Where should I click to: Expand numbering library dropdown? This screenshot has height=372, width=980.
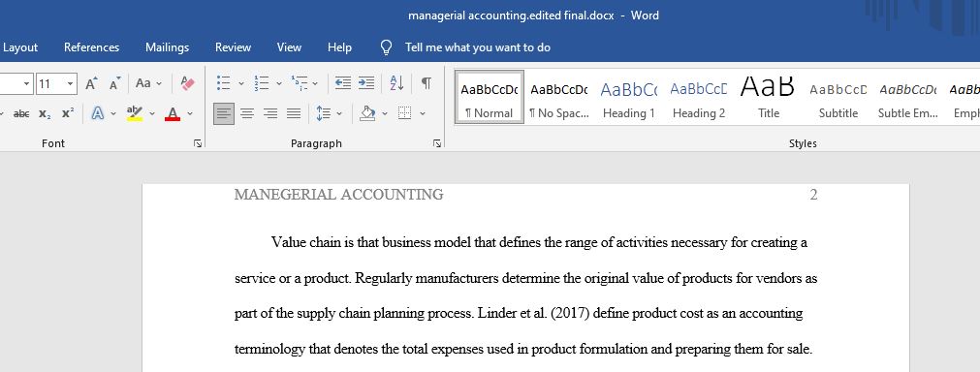coord(279,83)
